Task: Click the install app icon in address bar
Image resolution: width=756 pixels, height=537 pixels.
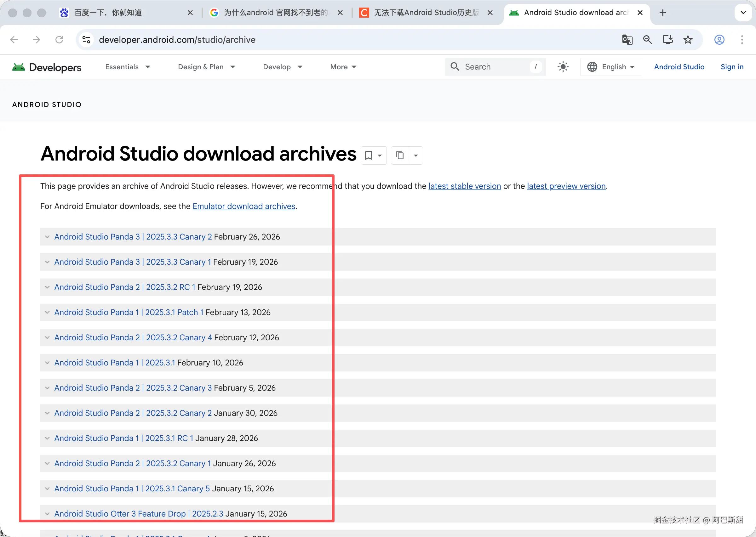Action: pyautogui.click(x=667, y=40)
